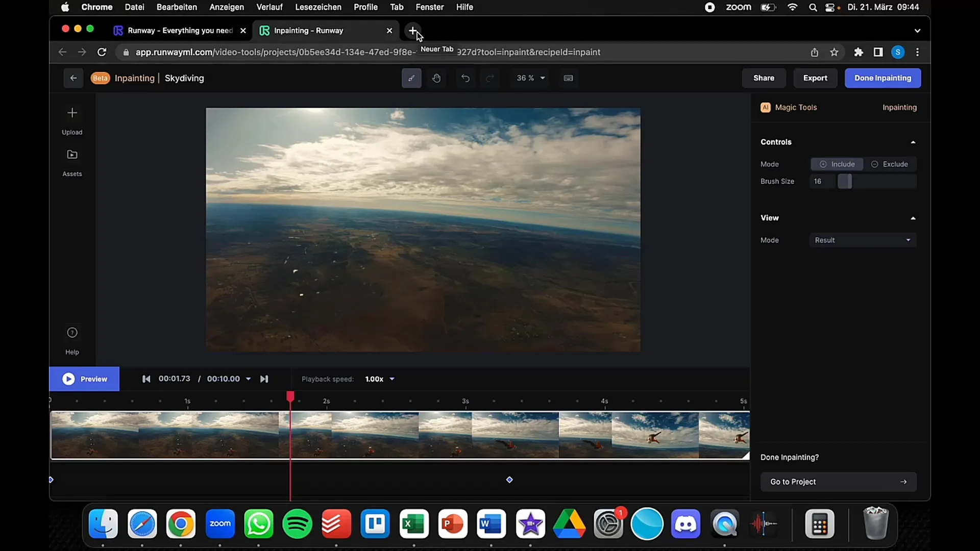Toggle preview playback on timeline

point(84,379)
